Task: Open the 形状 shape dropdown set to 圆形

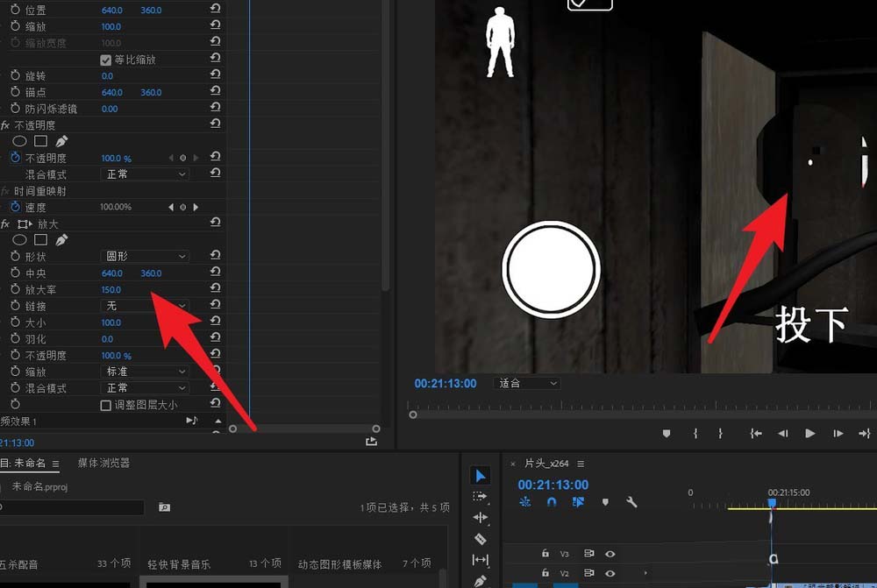Action: coord(144,257)
